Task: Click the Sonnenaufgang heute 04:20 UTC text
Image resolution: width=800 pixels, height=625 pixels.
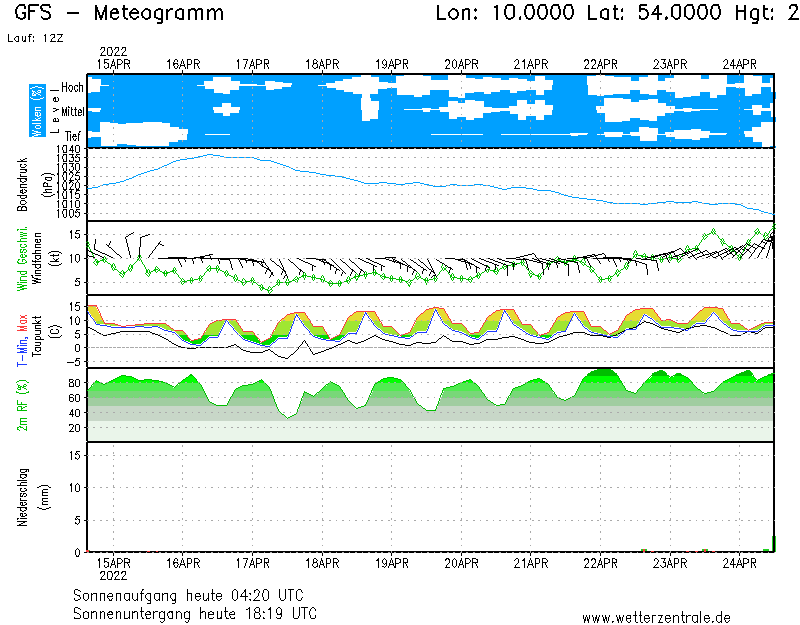Action: pos(194,595)
